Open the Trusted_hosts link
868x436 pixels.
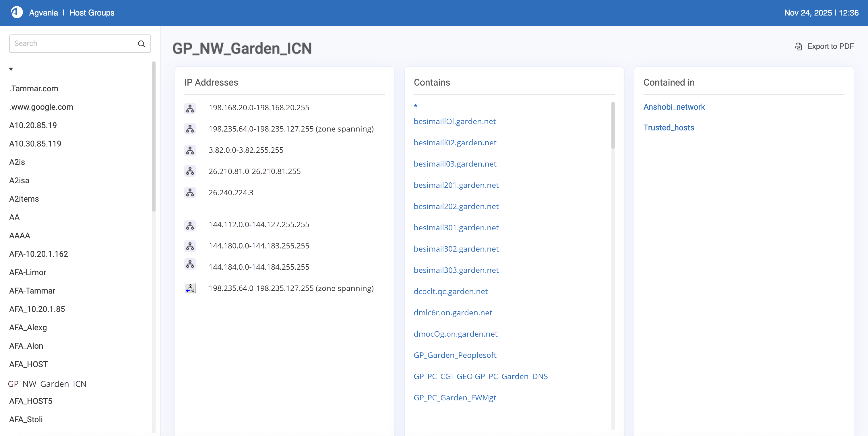669,128
